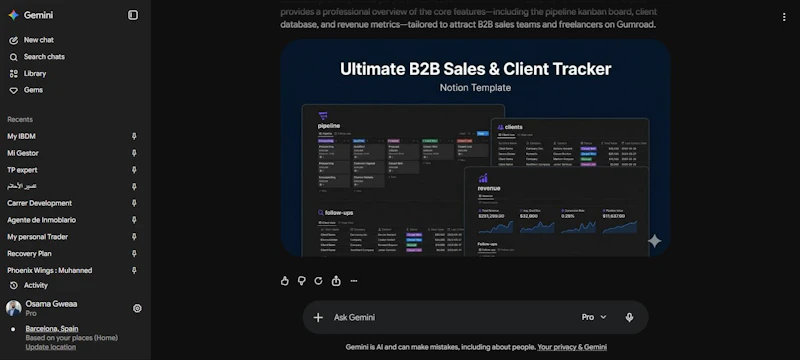Share and export the response
Viewport: 800px width, 360px height.
coord(336,280)
